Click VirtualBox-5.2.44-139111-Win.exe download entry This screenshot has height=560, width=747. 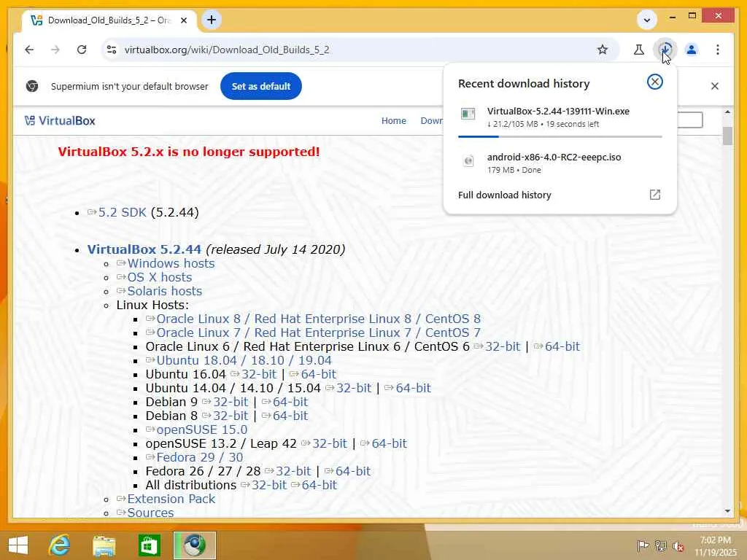pyautogui.click(x=560, y=117)
